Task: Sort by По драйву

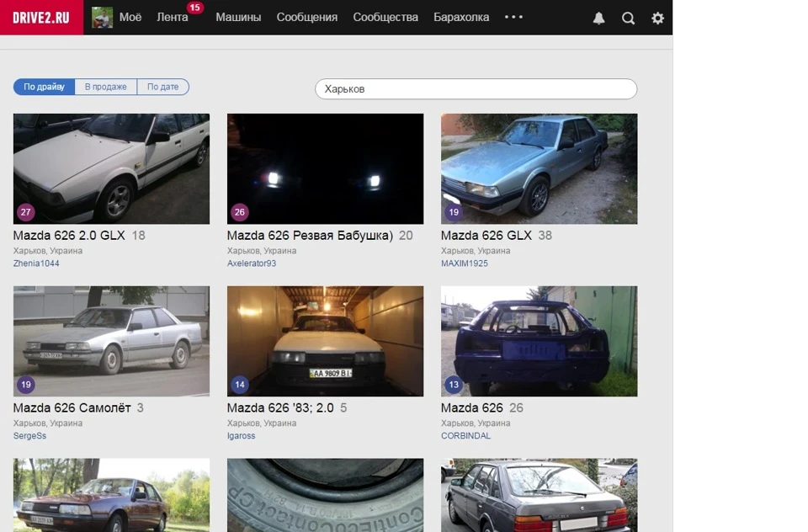Action: [45, 87]
